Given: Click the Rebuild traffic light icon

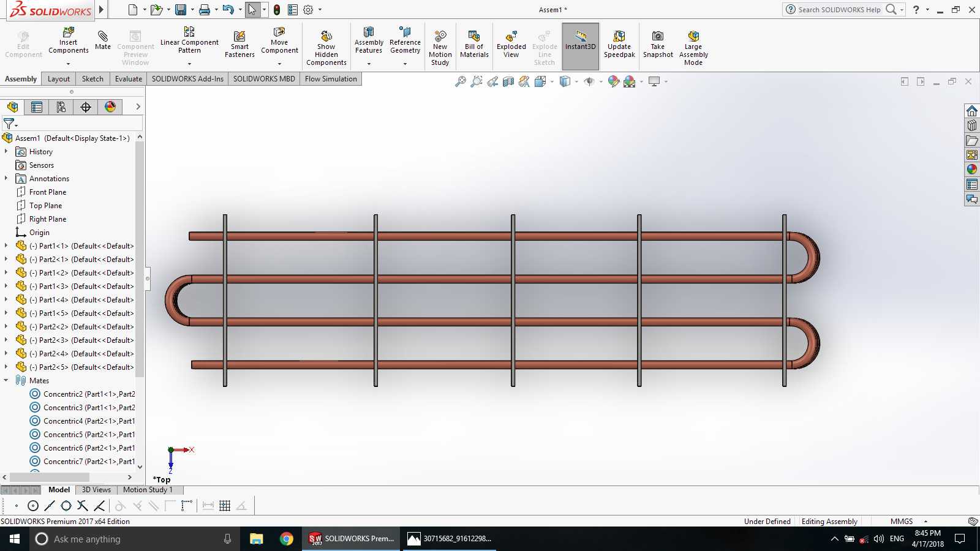Looking at the screenshot, I should point(277,10).
